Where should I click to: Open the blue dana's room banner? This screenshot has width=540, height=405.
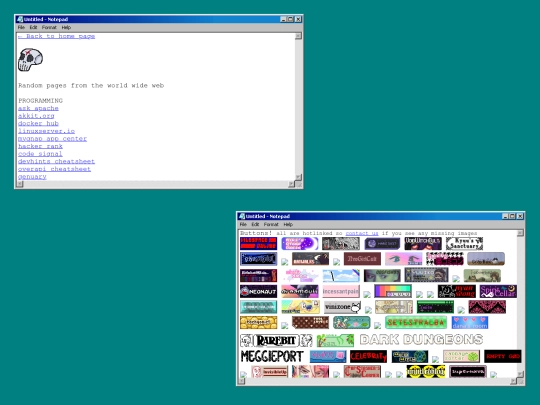point(470,322)
